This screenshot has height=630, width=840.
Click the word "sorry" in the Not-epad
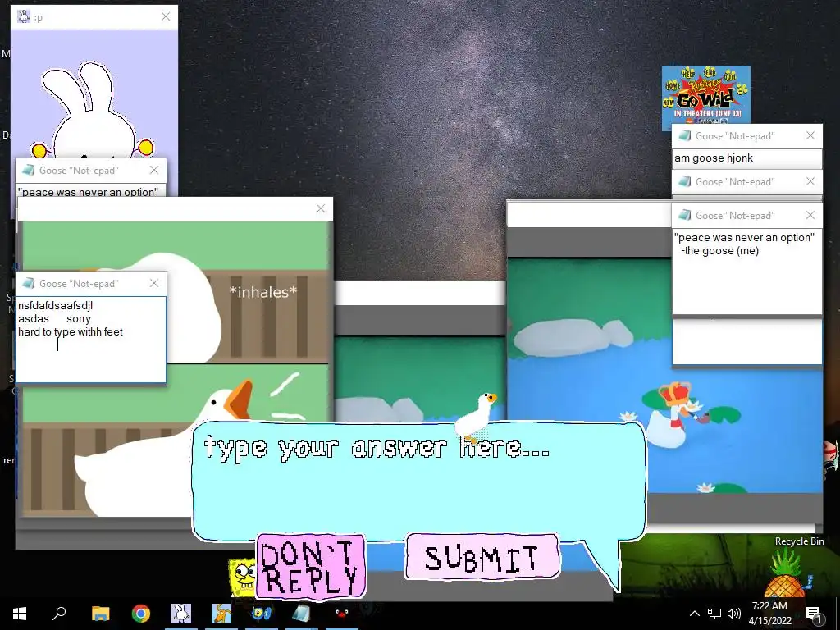pyautogui.click(x=79, y=319)
